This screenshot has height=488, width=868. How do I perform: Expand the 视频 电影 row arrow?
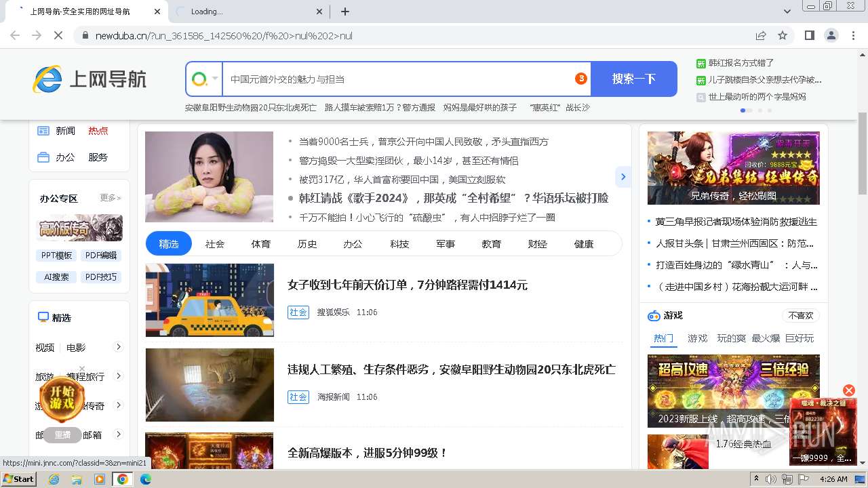pyautogui.click(x=118, y=347)
